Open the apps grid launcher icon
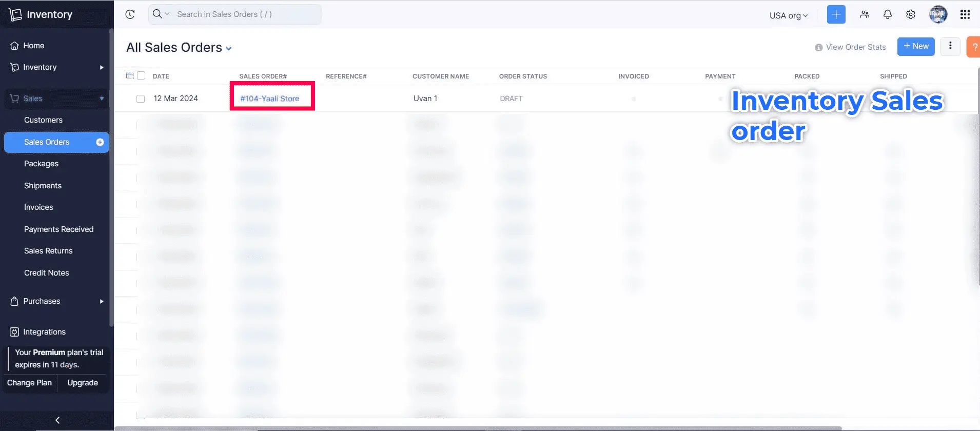The height and width of the screenshot is (431, 980). [965, 14]
